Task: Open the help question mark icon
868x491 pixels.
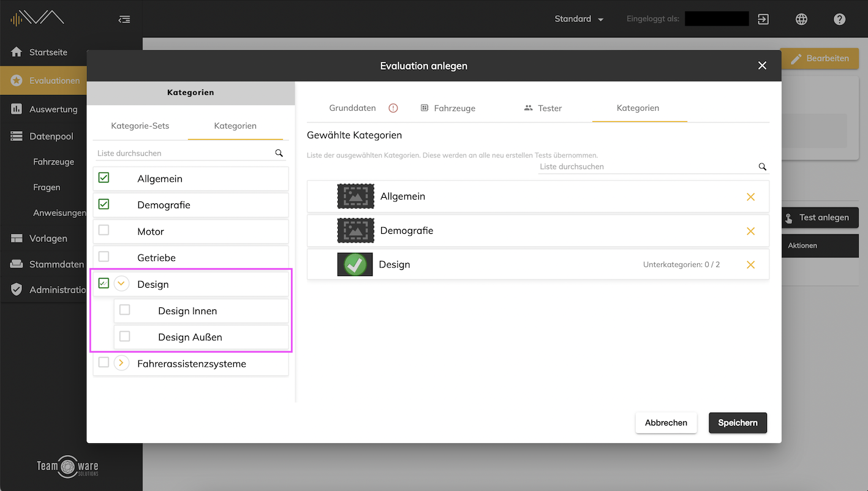Action: 840,19
